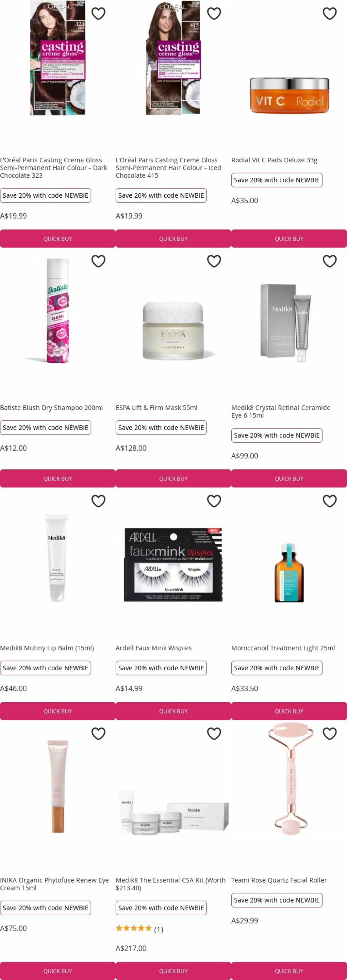Wishlist the Medik8 Crystal Retinal Ceramide Eye
This screenshot has height=980, width=347.
[x=329, y=261]
